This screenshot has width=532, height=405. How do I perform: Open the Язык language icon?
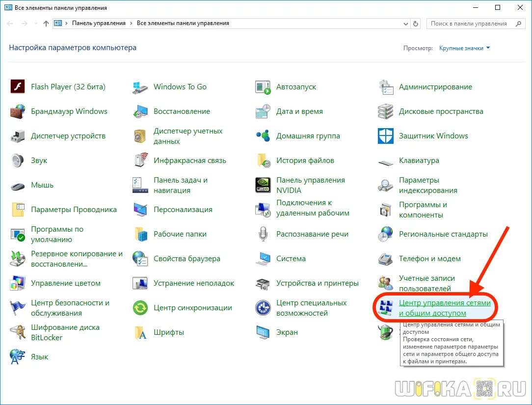pos(18,357)
